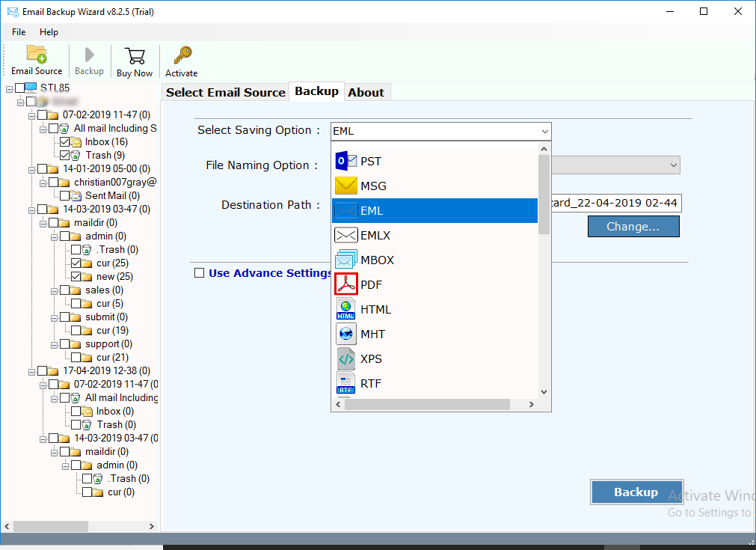Select the EMLX envelope icon
The width and height of the screenshot is (756, 550).
[x=345, y=236]
